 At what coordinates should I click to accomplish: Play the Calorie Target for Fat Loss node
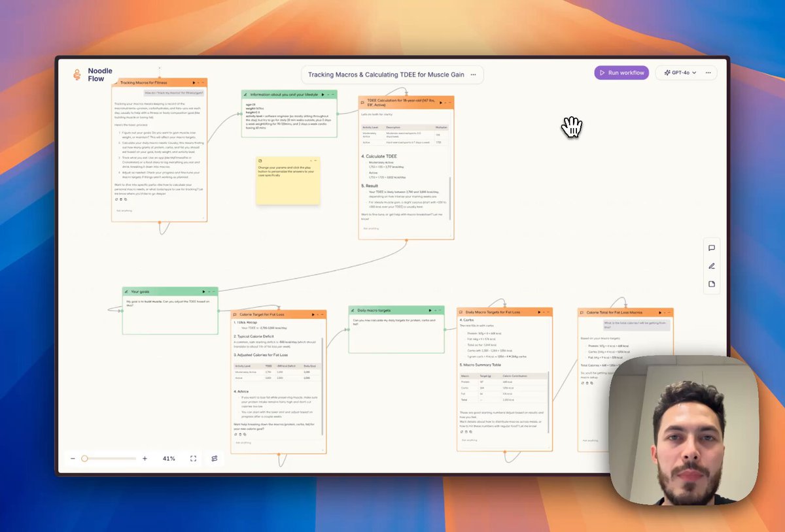(x=312, y=314)
